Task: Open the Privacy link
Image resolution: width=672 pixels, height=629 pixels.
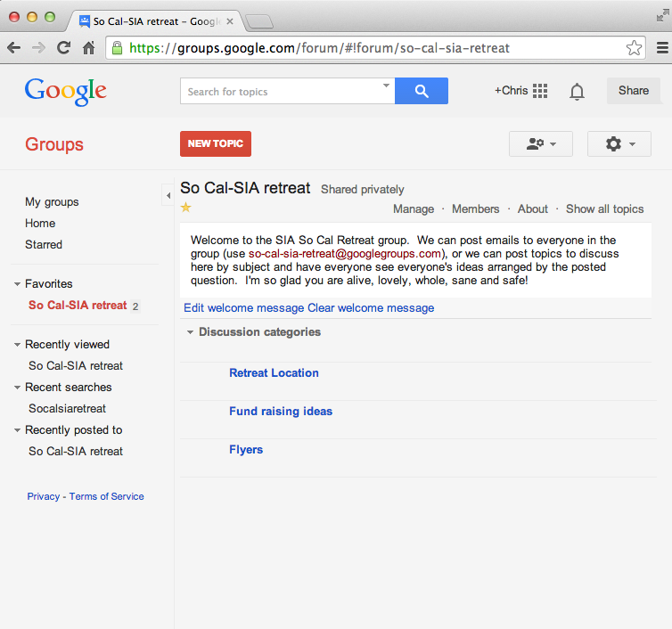Action: 44,496
